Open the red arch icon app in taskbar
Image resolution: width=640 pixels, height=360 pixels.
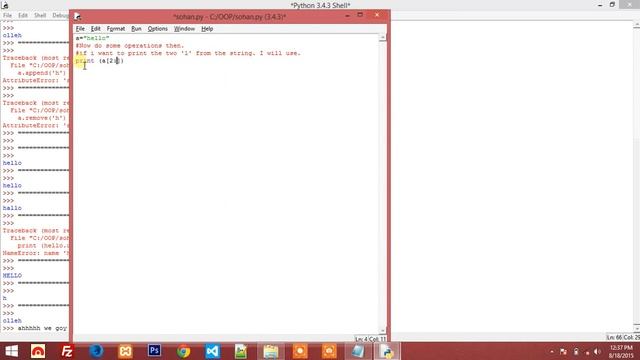point(38,351)
